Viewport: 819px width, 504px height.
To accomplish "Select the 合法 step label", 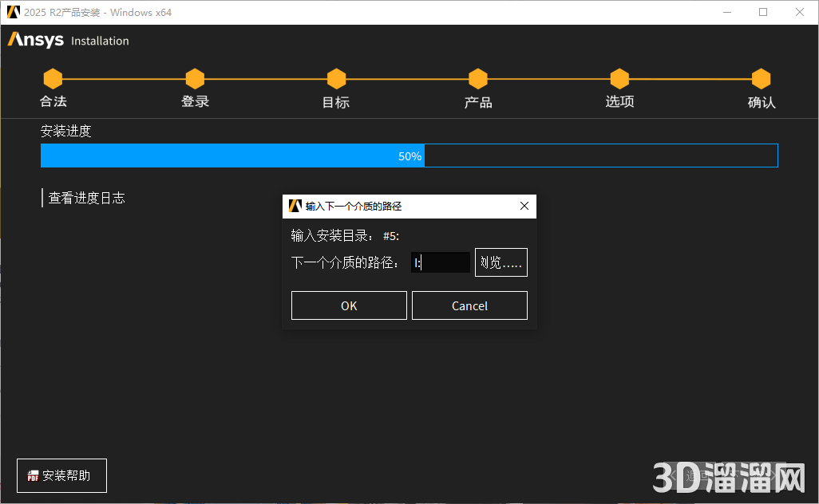I will (53, 101).
